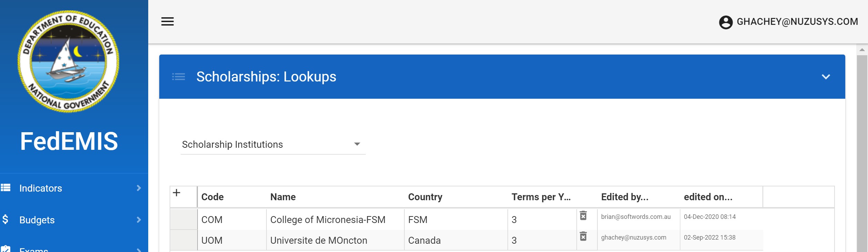Collapse the Scholarships: Lookups panel chevron
This screenshot has width=868, height=252.
[826, 77]
